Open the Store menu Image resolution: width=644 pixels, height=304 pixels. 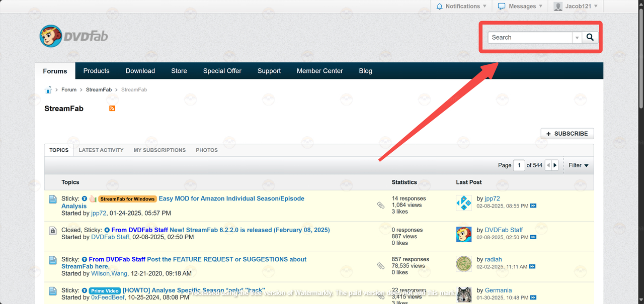click(x=179, y=71)
